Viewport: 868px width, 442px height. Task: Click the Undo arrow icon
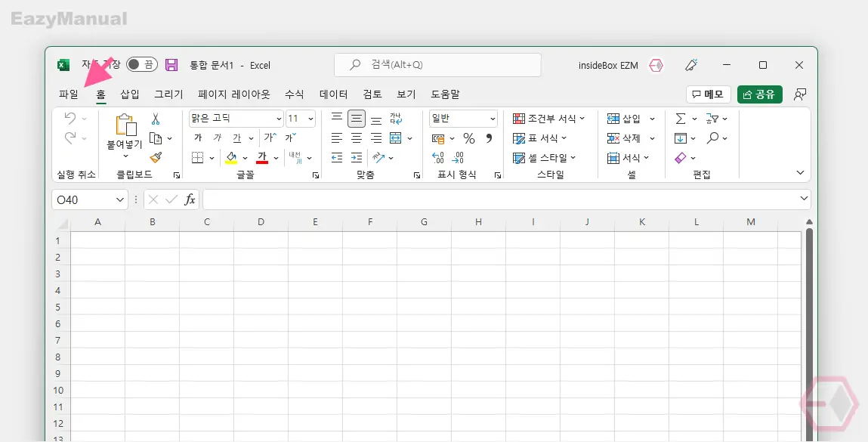(x=70, y=117)
